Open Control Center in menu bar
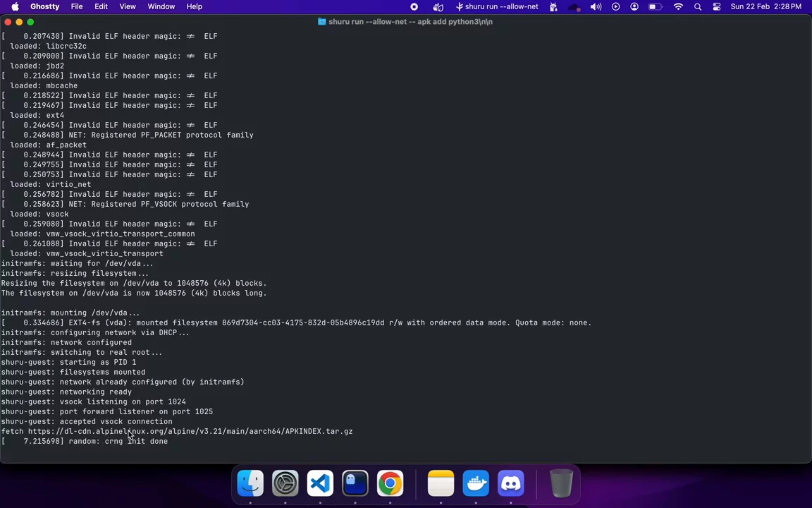The width and height of the screenshot is (812, 508). (717, 6)
